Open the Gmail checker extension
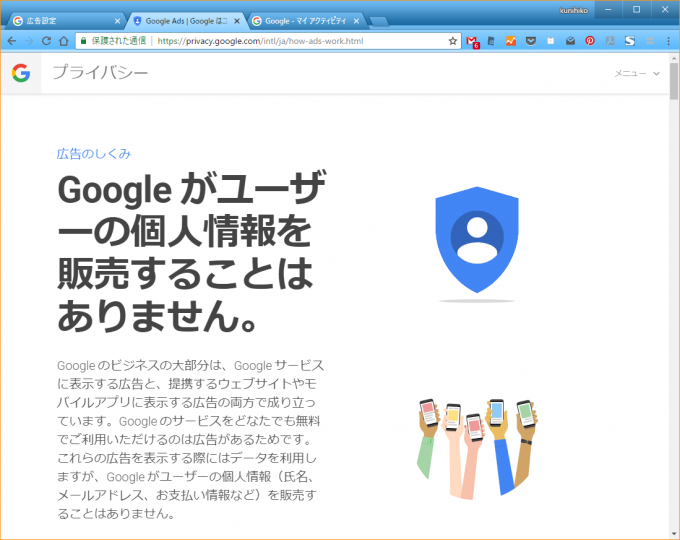680x540 pixels. (472, 42)
